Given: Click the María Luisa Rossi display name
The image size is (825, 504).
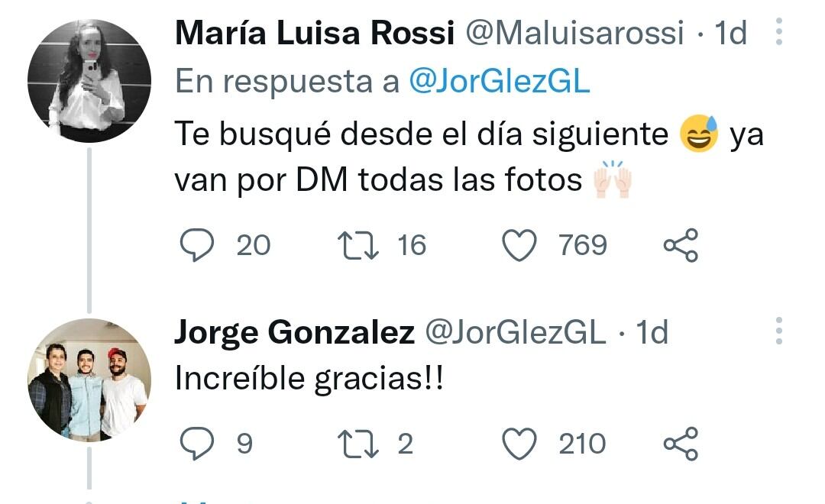Looking at the screenshot, I should pos(315,34).
